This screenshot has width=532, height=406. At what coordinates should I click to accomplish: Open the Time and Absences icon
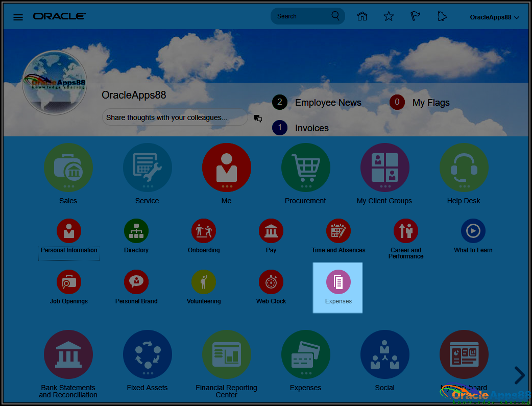338,230
